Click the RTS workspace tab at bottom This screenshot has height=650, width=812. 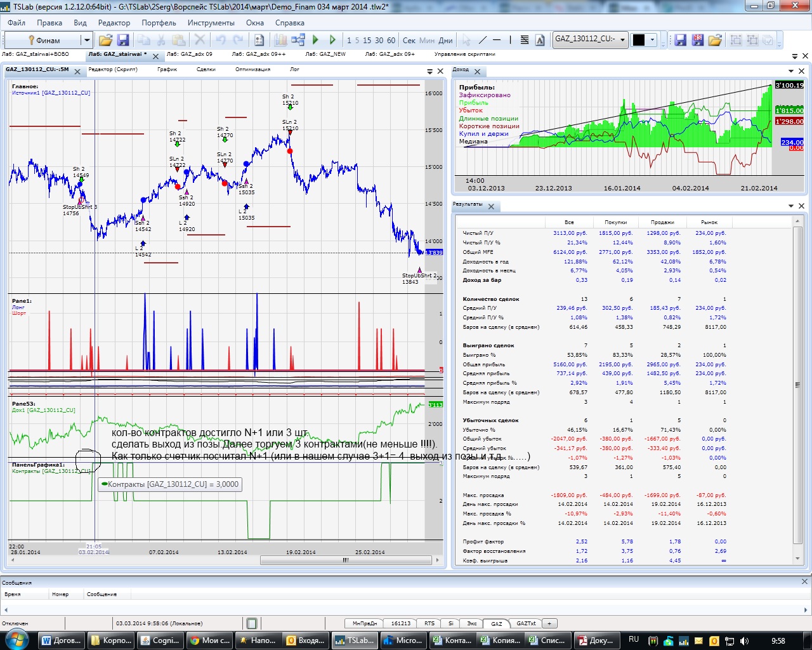point(429,623)
